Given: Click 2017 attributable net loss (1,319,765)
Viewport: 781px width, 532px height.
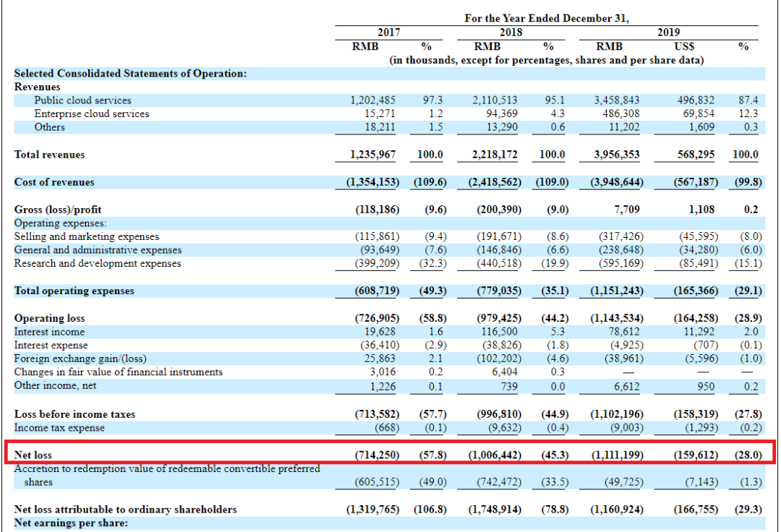Looking at the screenshot, I should click(x=373, y=510).
